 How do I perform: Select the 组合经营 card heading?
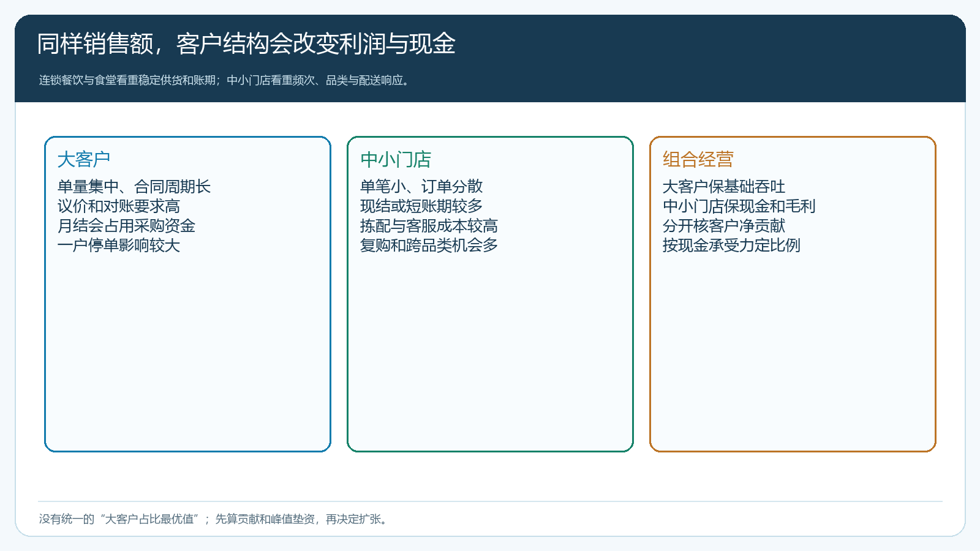click(x=698, y=159)
